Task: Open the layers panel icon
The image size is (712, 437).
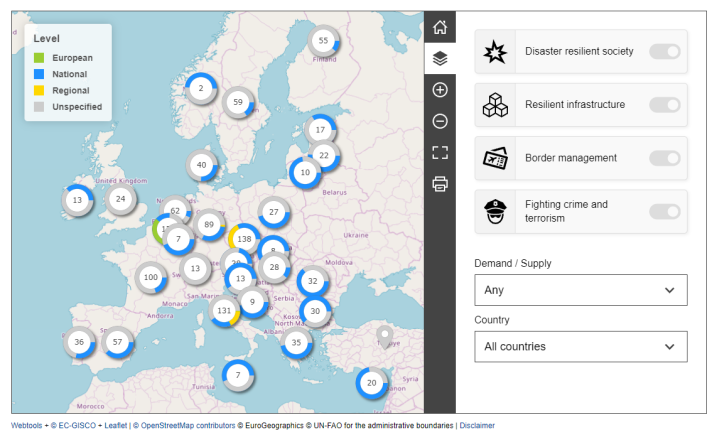Action: [x=440, y=58]
